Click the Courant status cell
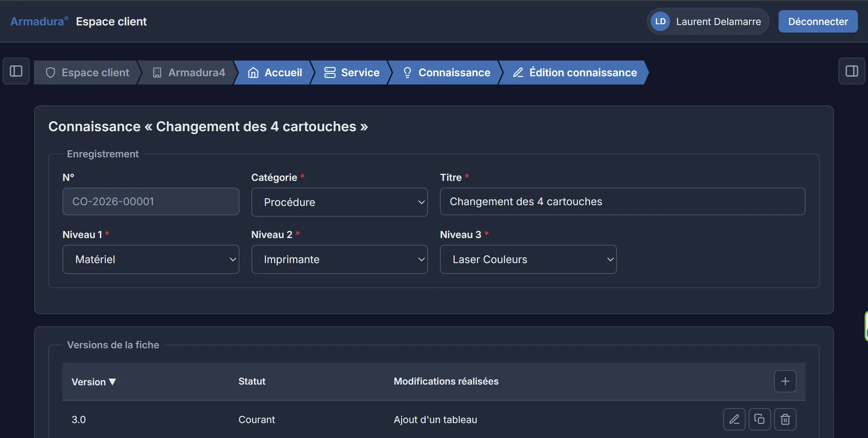Image resolution: width=868 pixels, height=438 pixels. point(257,420)
